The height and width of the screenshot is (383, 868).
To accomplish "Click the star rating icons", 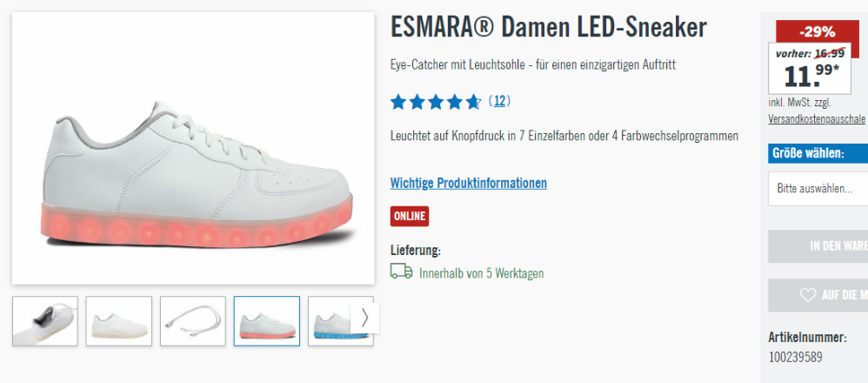I will [436, 102].
